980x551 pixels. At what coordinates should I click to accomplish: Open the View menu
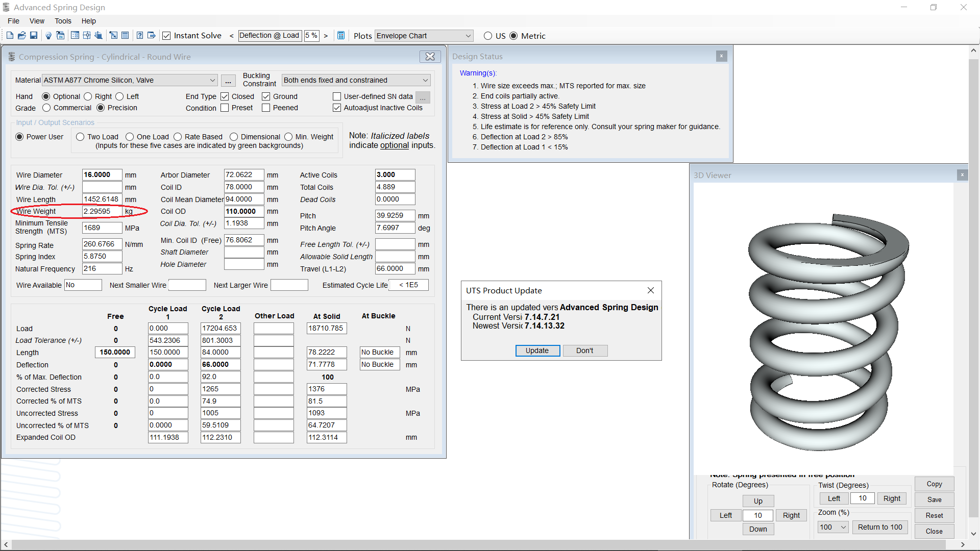(37, 21)
